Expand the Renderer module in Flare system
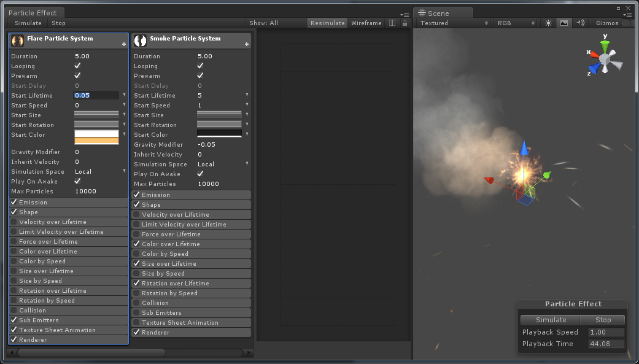This screenshot has width=639, height=364. click(69, 339)
